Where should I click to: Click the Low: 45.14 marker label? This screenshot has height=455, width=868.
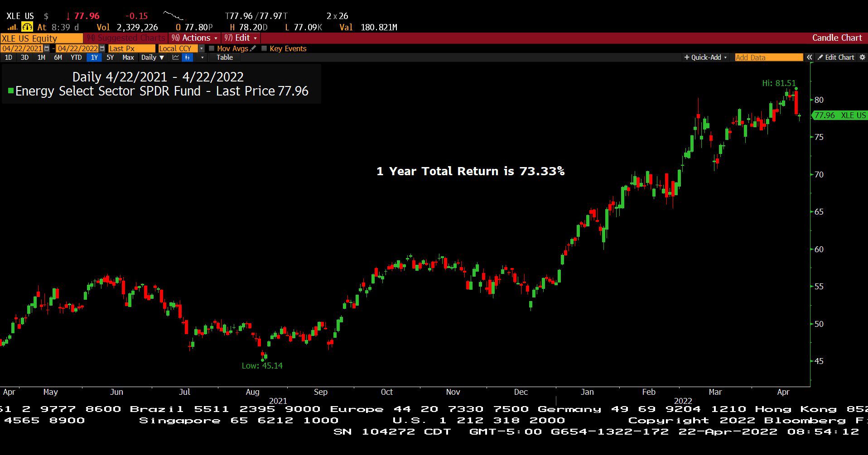262,366
